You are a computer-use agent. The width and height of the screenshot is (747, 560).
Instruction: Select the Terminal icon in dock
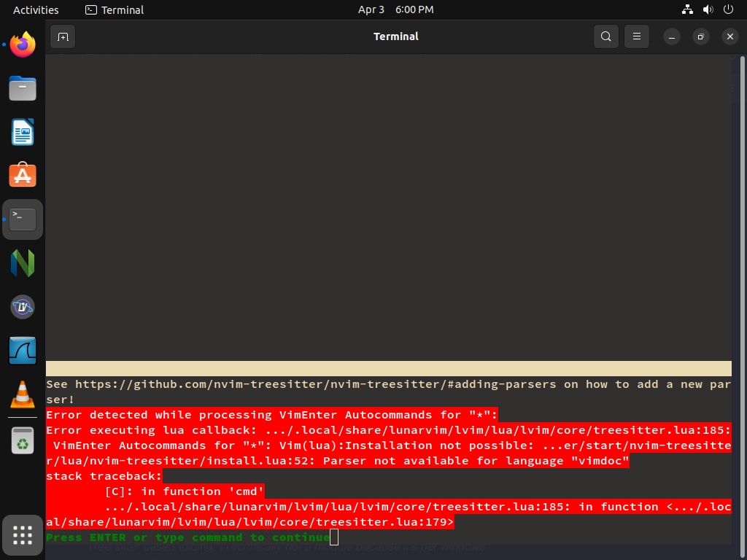23,219
